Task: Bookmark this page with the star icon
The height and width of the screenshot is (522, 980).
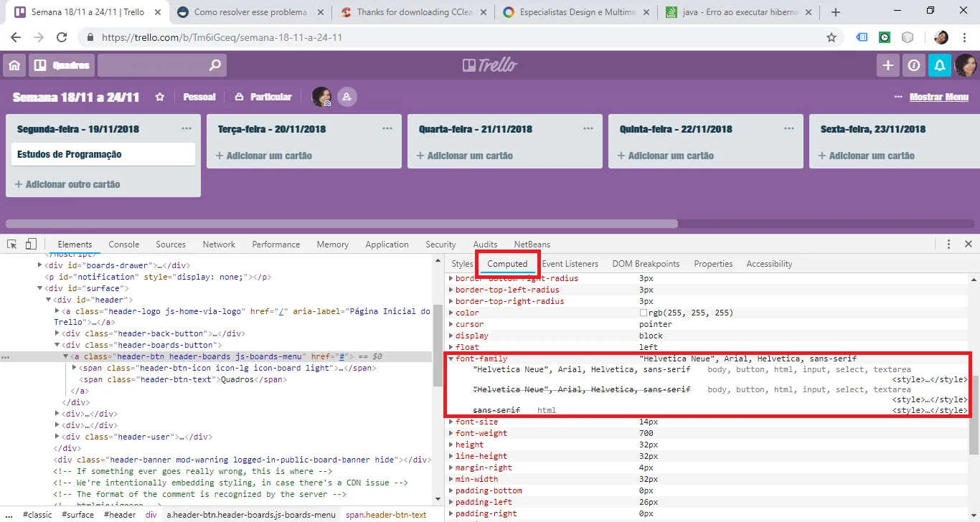Action: [x=831, y=37]
